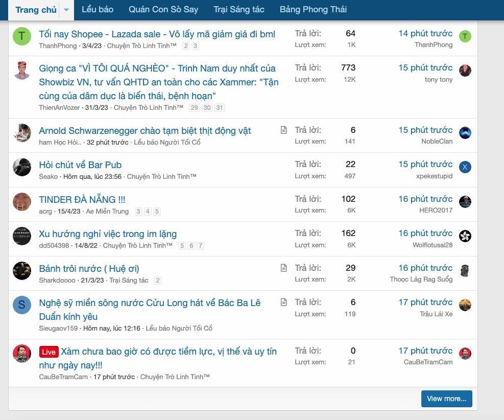Click the preview icon beside Bánh trôi nước thread
Image resolution: width=504 pixels, height=420 pixels.
[x=284, y=268]
